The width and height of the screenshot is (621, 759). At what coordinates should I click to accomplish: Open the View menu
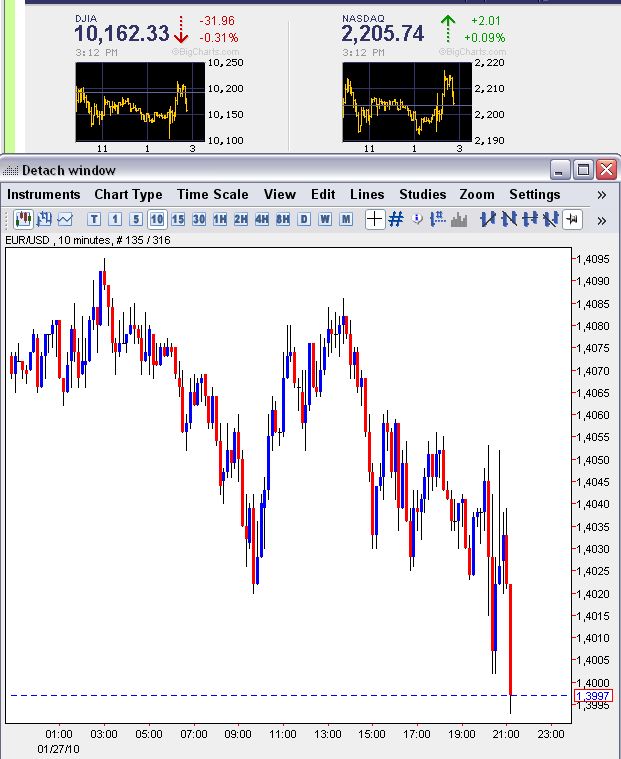[x=280, y=195]
